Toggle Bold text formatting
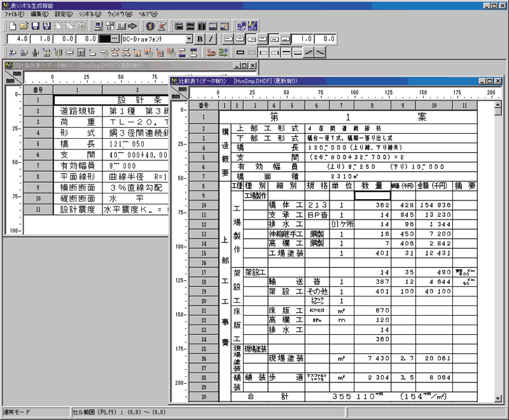The image size is (509, 420). click(200, 39)
